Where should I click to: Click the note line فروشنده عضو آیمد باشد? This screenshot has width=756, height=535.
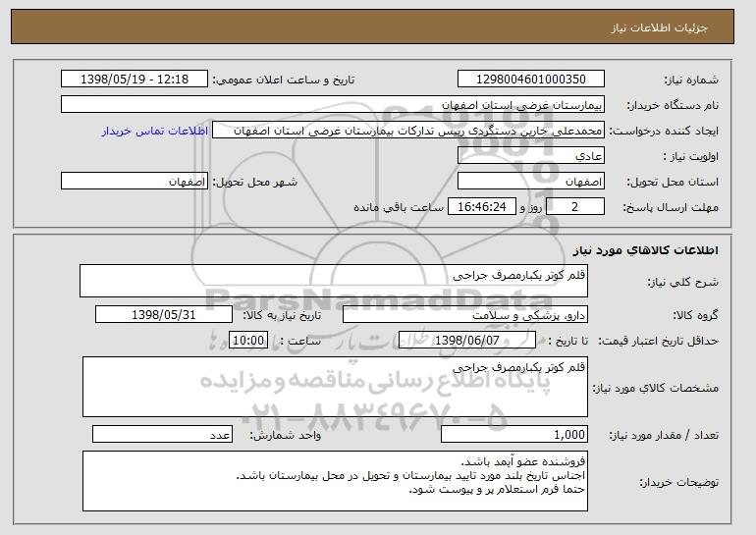pyautogui.click(x=523, y=462)
